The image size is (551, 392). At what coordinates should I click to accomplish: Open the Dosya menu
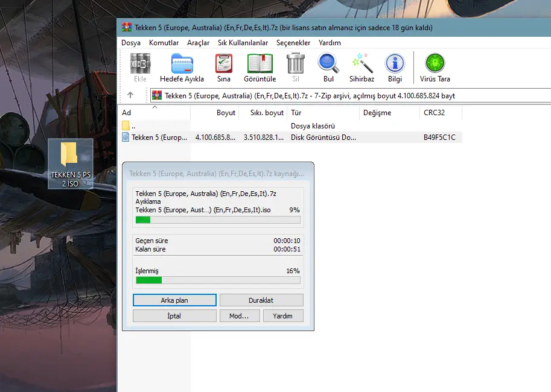pos(131,42)
